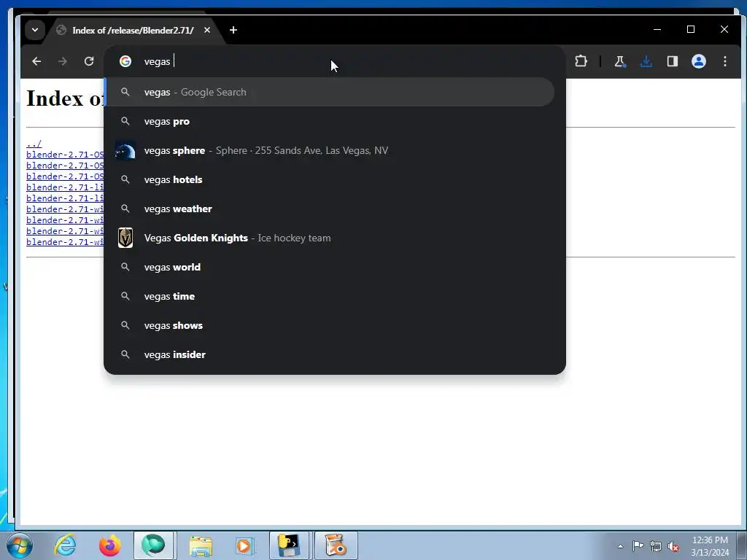Open the network tray icon
Viewport: 747px width, 560px height.
click(656, 546)
